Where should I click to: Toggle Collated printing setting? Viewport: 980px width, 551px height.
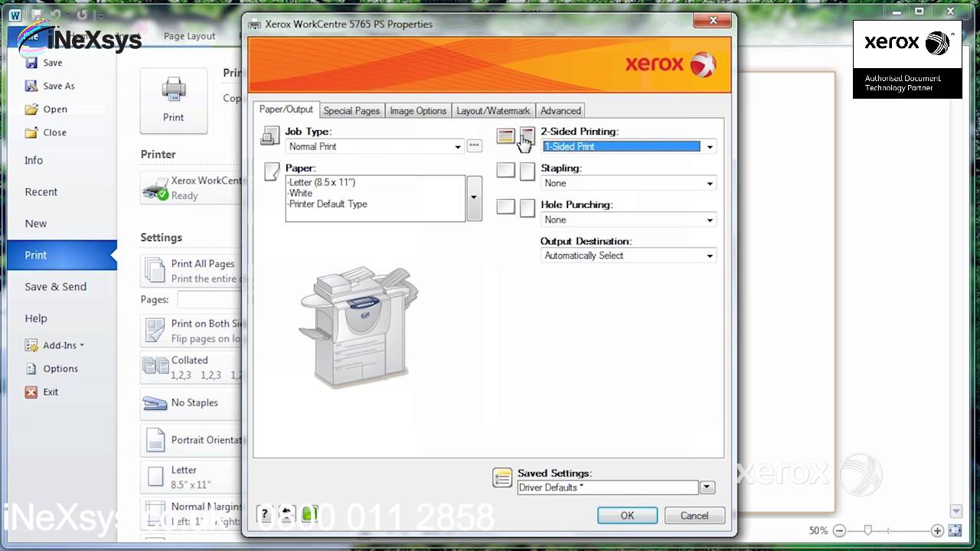tap(191, 367)
